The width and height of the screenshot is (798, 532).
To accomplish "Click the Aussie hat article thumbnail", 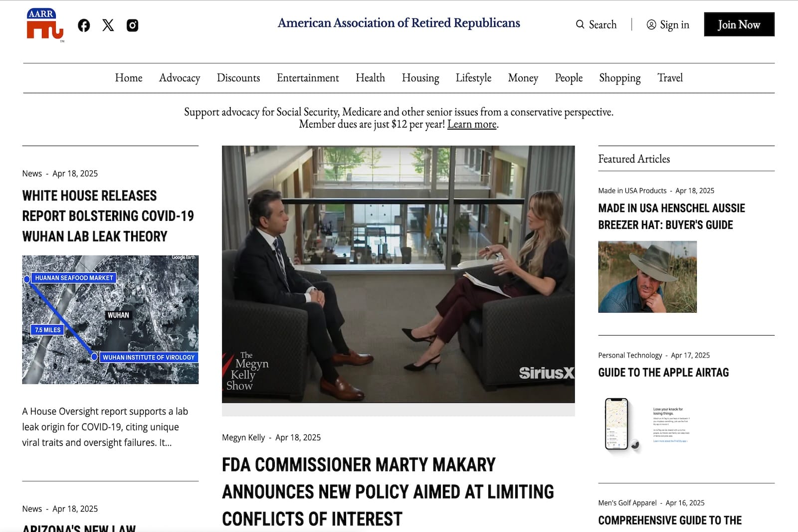I will coord(646,276).
